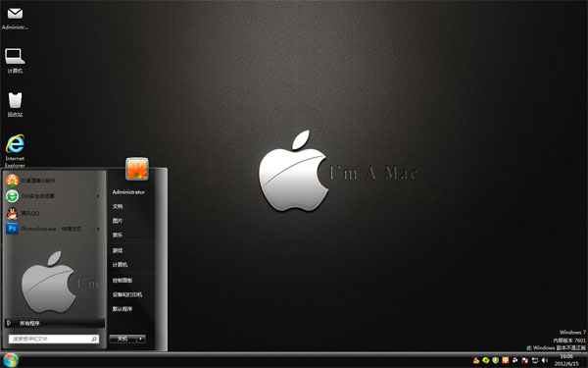Click the taskbar clock showing 16:06

pyautogui.click(x=566, y=360)
